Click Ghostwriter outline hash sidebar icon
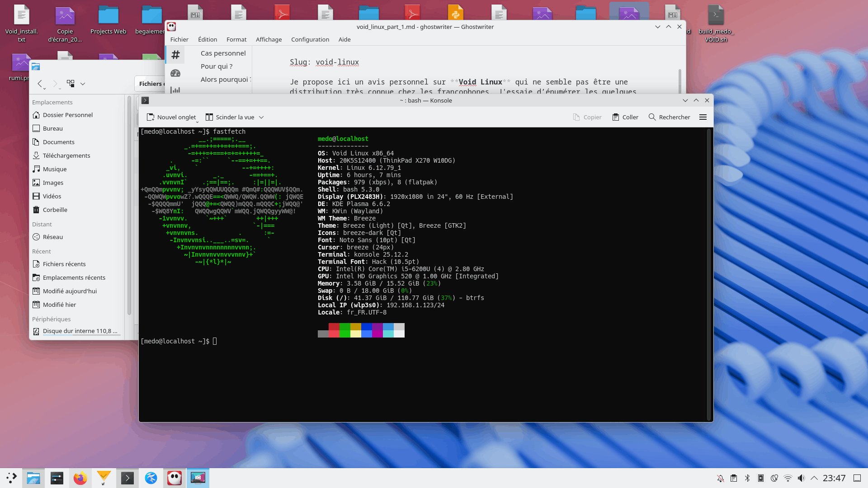Viewport: 868px width, 488px height. 175,55
